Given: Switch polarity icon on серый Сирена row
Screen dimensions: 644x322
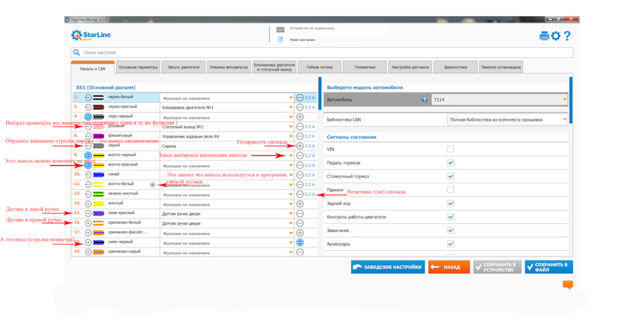Looking at the screenshot, I should 300,146.
